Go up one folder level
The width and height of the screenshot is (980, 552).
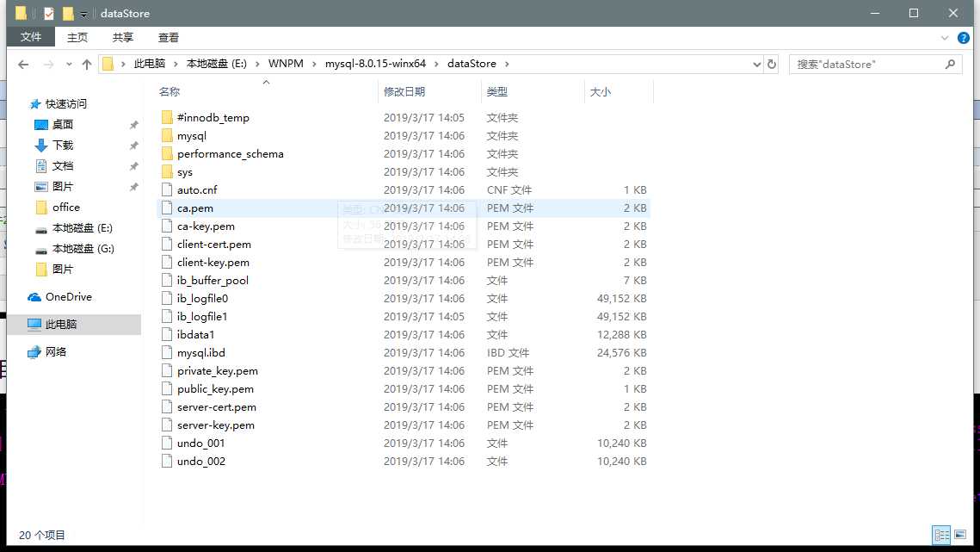click(87, 64)
